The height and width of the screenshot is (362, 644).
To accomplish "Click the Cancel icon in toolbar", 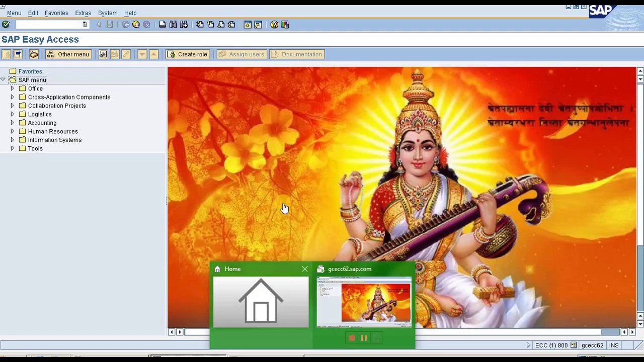I will click(146, 25).
